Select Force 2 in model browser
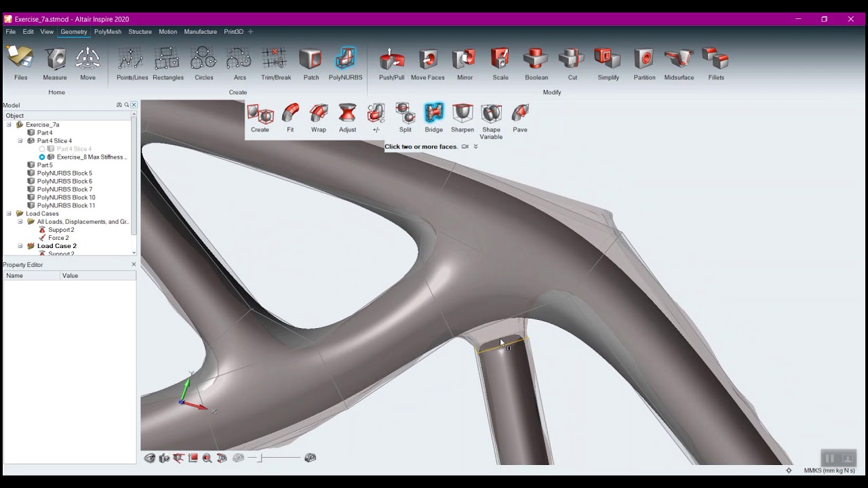Screen dimensions: 868x488 [58, 238]
